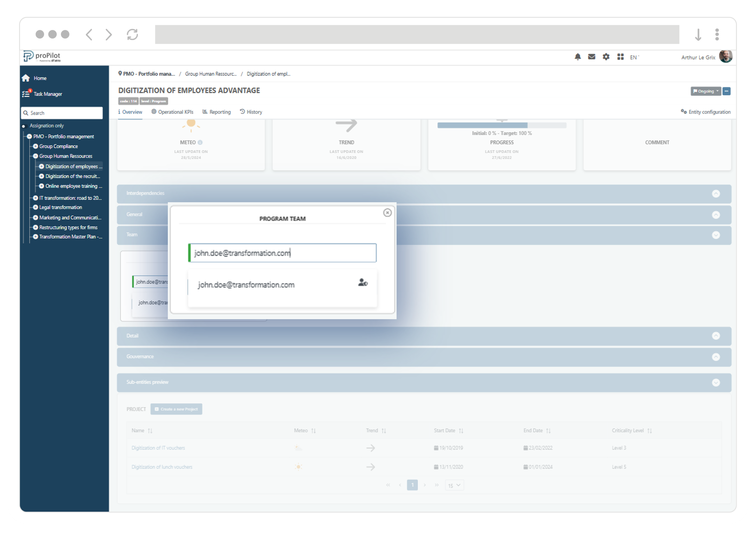The width and height of the screenshot is (756, 533).
Task: Click the add-user icon beside john.doe suggestion
Action: point(362,282)
